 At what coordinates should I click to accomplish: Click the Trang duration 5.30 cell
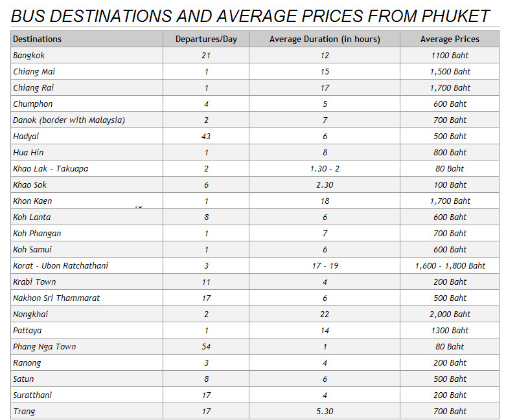click(x=325, y=412)
